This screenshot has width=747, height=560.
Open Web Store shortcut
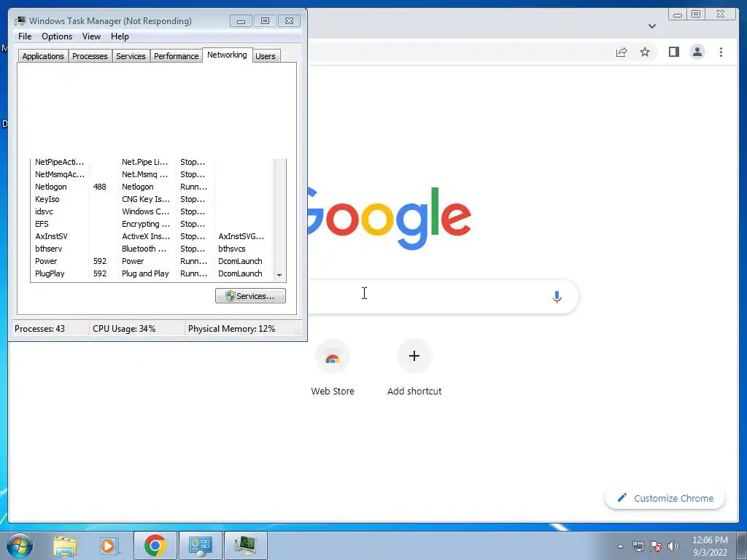point(333,368)
